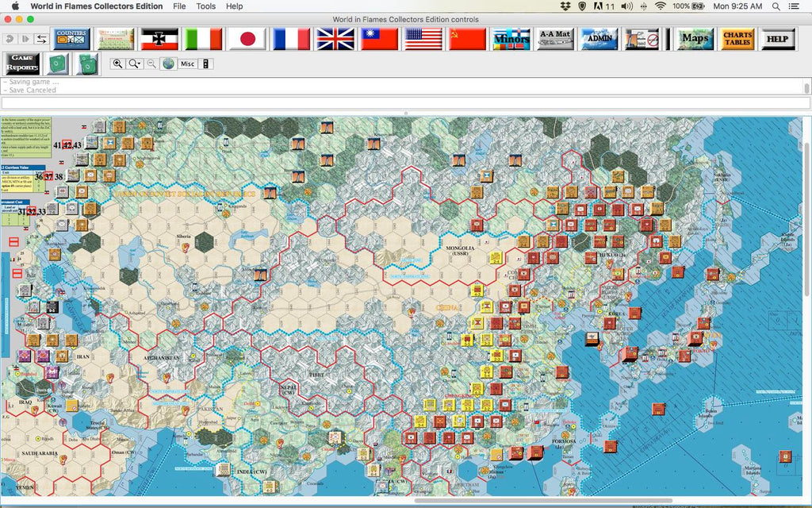Open the Counters palette button
812x508 pixels.
71,39
